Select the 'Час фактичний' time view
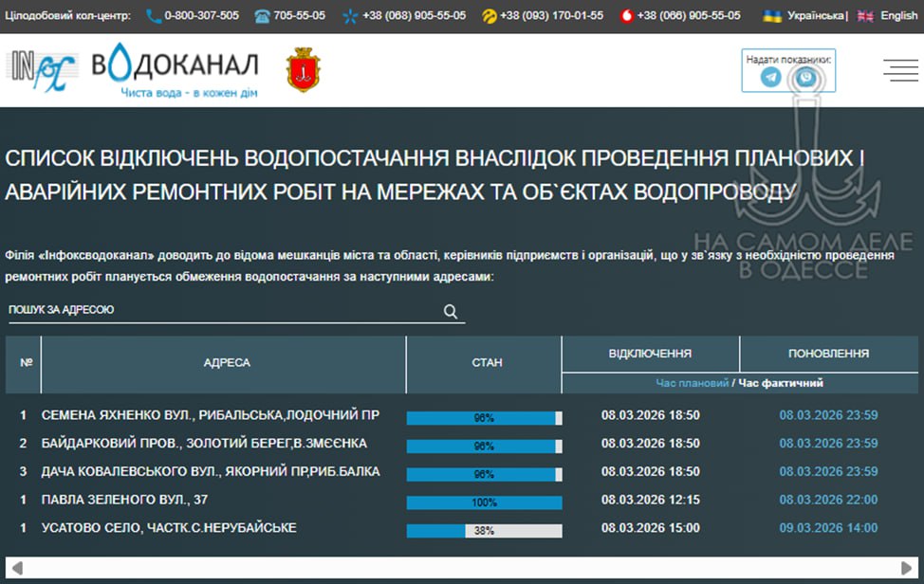The height and width of the screenshot is (584, 924). tap(781, 383)
